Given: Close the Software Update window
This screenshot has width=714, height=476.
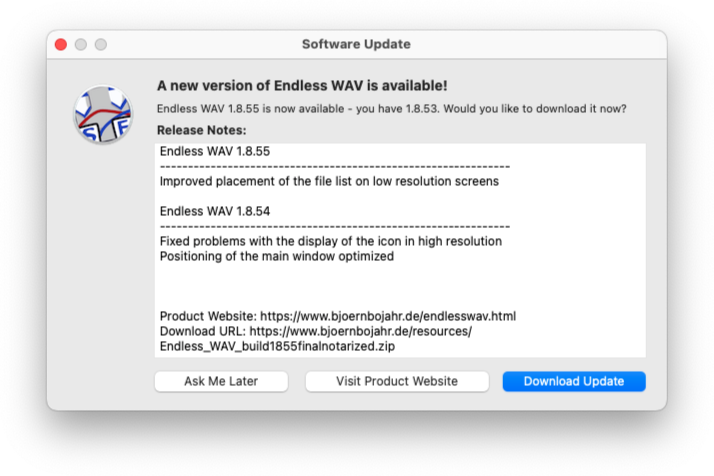Looking at the screenshot, I should click(x=61, y=44).
